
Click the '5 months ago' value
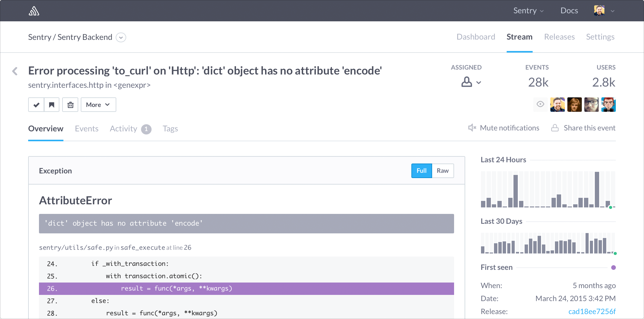pyautogui.click(x=594, y=285)
